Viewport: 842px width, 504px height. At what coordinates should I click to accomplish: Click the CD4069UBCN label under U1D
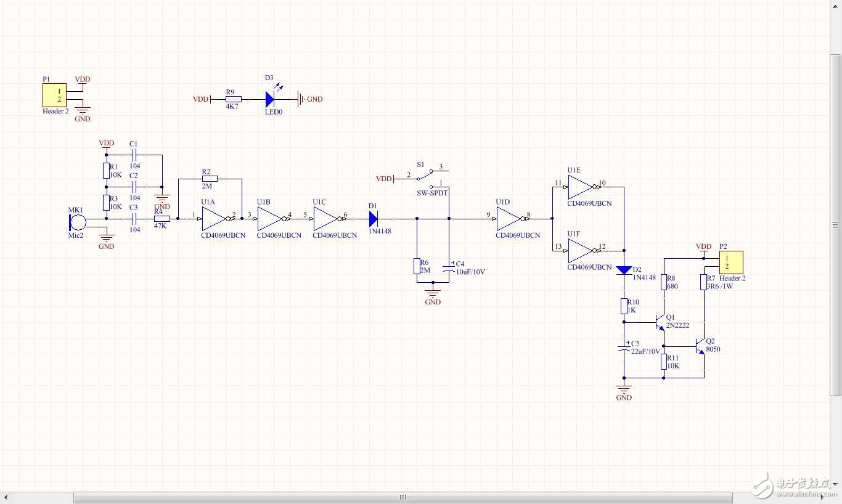coord(518,235)
